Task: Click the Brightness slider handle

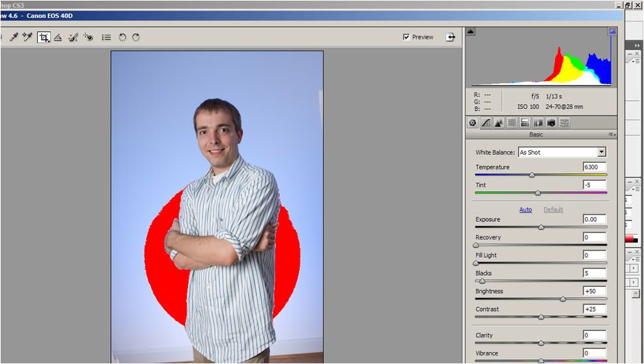Action: click(x=563, y=299)
